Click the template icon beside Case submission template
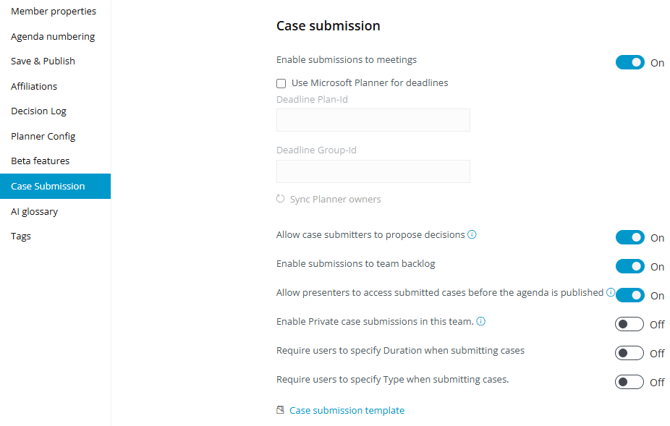 pos(280,410)
